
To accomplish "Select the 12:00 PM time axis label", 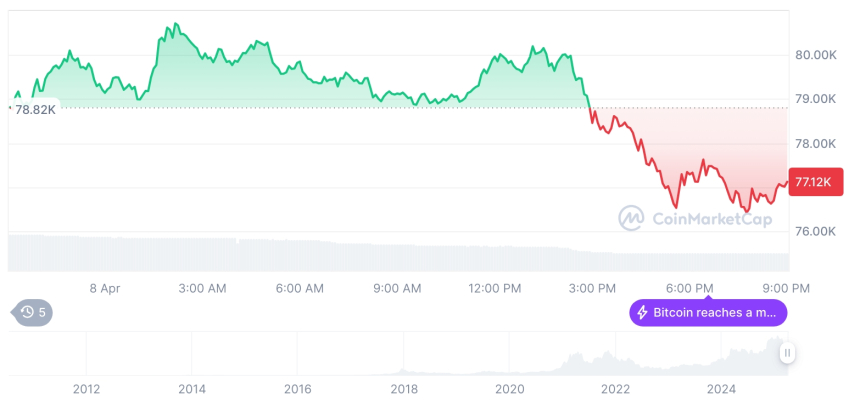I will pos(495,288).
